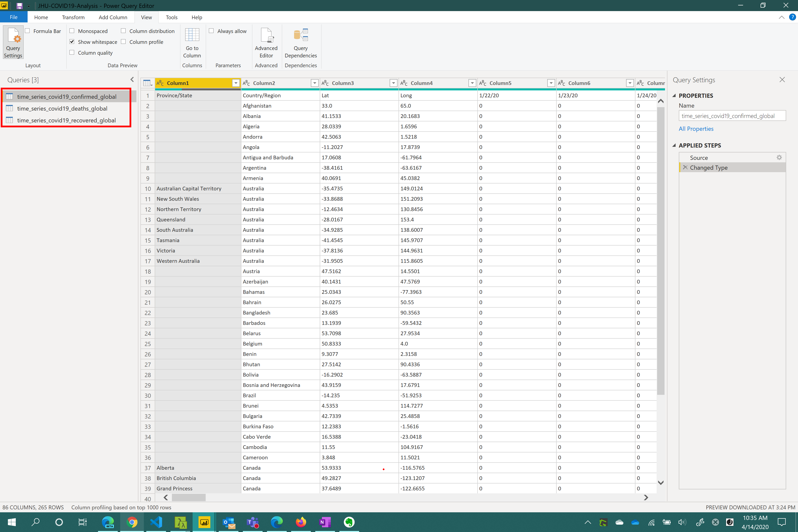Uncheck Show whitespace option
The image size is (798, 532).
pyautogui.click(x=72, y=42)
